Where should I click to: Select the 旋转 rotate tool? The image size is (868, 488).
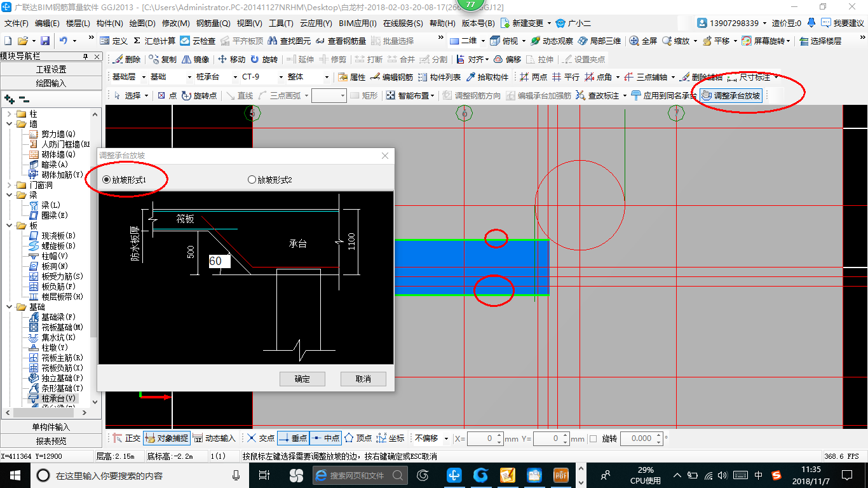tap(264, 59)
